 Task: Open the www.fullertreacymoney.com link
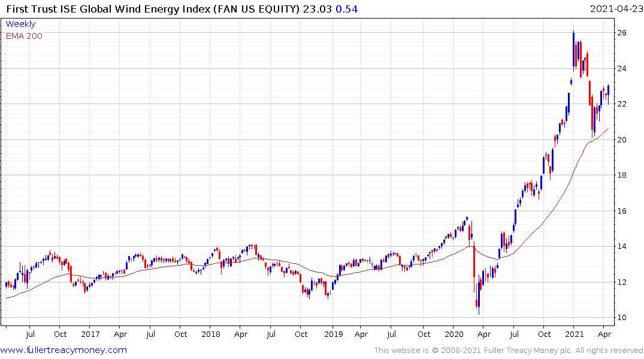64,350
